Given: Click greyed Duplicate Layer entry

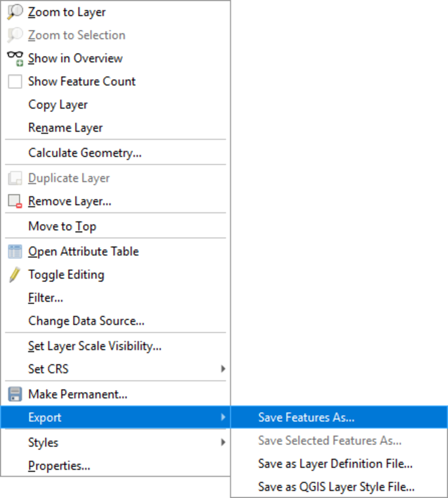Looking at the screenshot, I should click(116, 178).
